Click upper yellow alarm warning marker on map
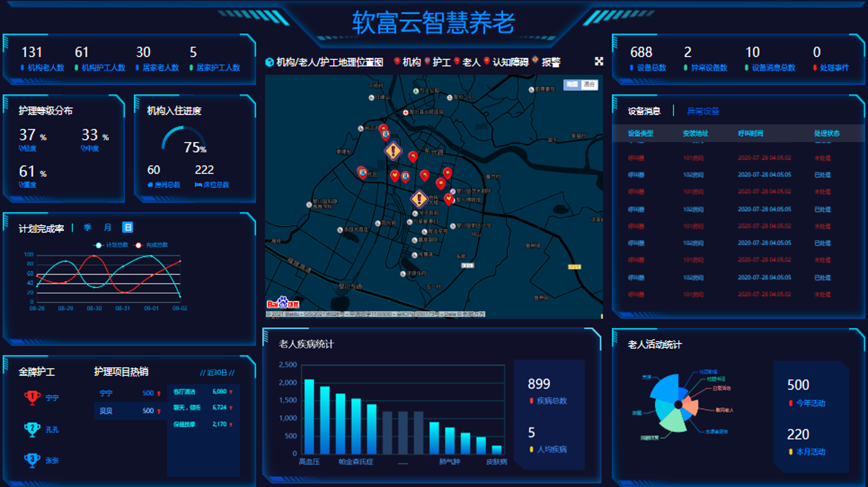This screenshot has width=868, height=487. 393,151
